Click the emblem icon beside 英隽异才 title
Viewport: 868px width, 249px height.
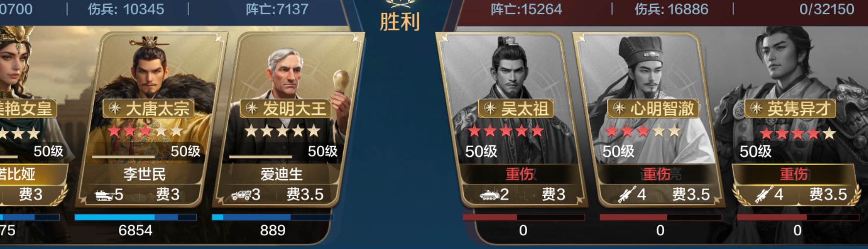coord(757,108)
